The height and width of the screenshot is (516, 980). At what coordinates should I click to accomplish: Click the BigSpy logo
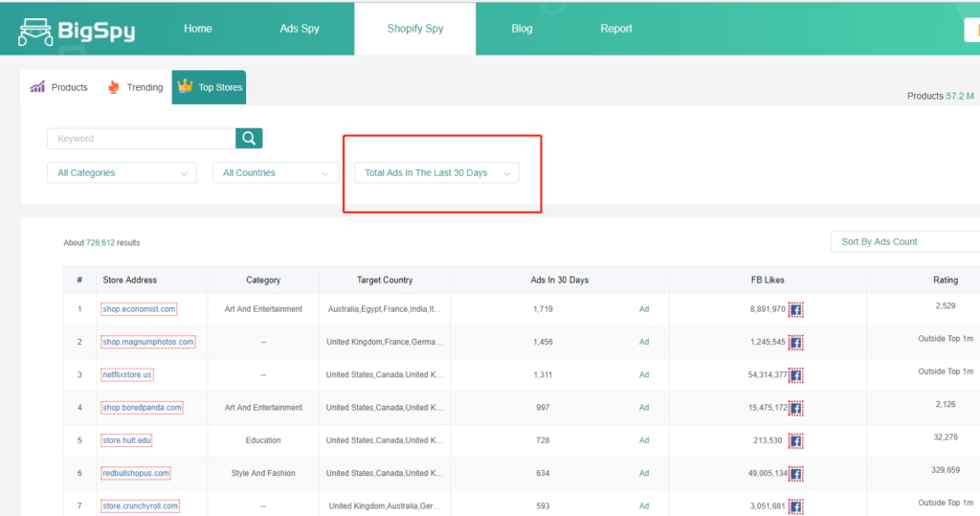77,32
